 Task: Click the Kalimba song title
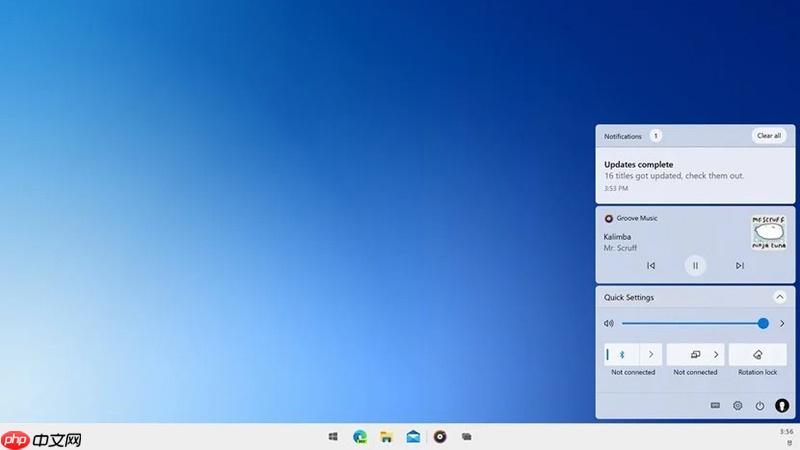click(x=617, y=237)
